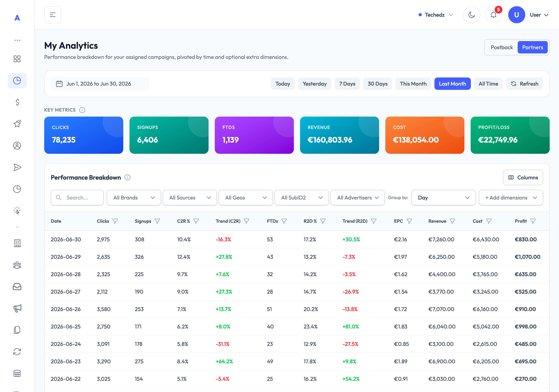Change Group by Day dropdown
The width and height of the screenshot is (559, 392).
[443, 198]
